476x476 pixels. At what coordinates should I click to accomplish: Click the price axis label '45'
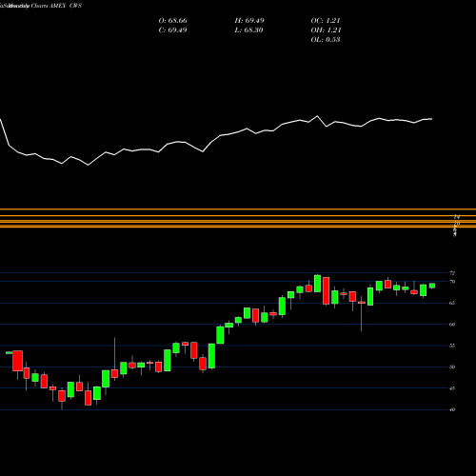click(x=452, y=388)
